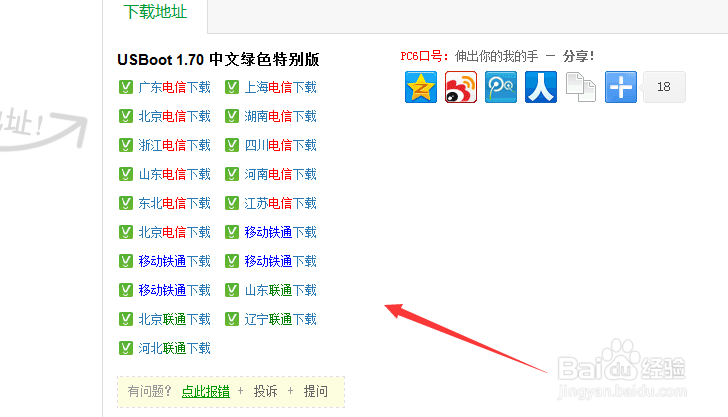Screen dimensions: 728x417
Task: Click the 辽宁联通下载 link
Action: 280,319
